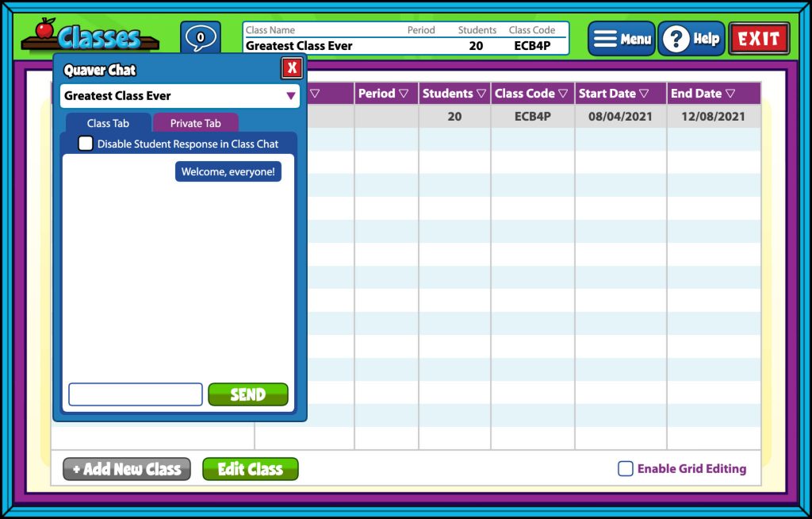The width and height of the screenshot is (812, 519).
Task: Open the Menu button
Action: pyautogui.click(x=622, y=38)
